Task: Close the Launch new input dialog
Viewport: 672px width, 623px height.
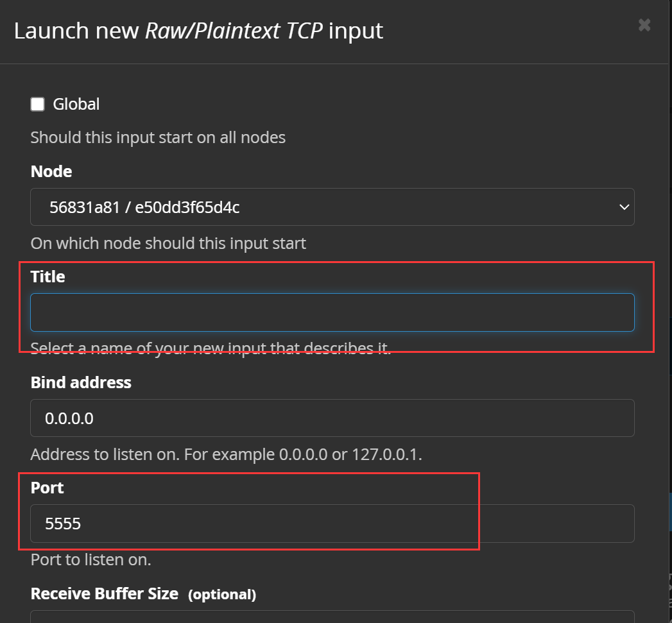Action: (x=644, y=25)
